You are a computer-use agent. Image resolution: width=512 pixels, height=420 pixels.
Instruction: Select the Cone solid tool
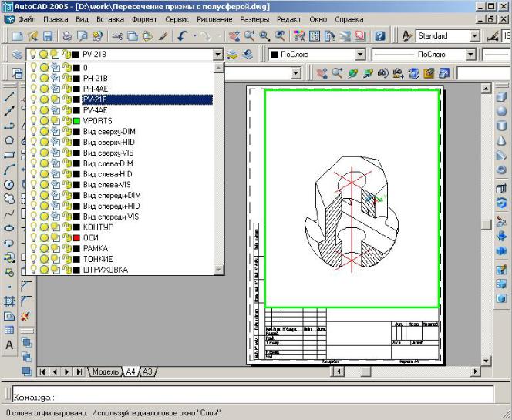[x=501, y=141]
